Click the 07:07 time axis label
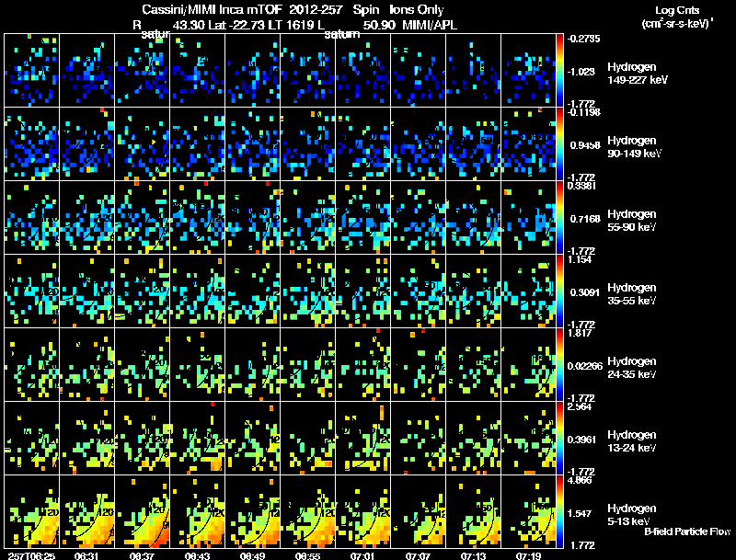The height and width of the screenshot is (560, 736). (x=418, y=555)
